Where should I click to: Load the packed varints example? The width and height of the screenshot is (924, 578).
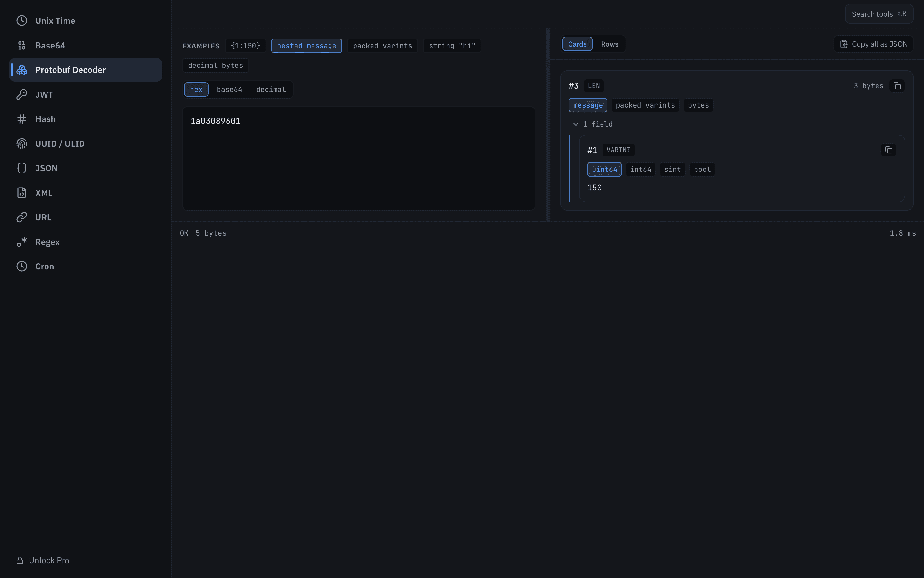[382, 46]
